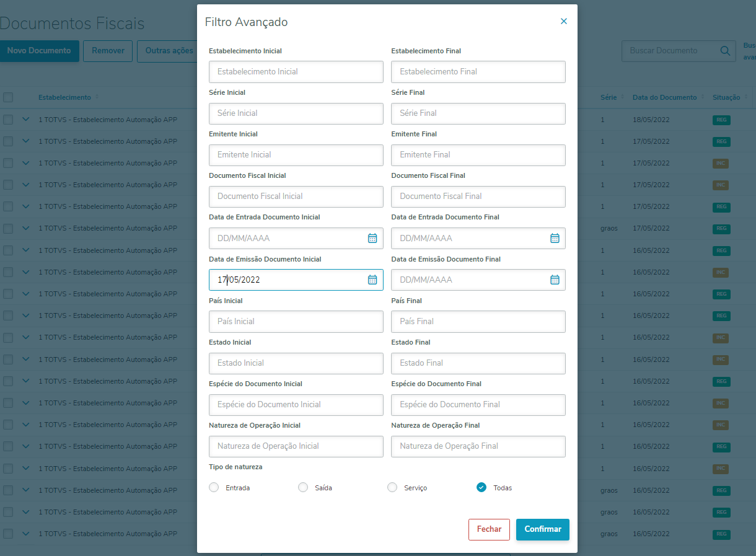The image size is (756, 556).
Task: Select the Serviço radio option
Action: click(392, 487)
